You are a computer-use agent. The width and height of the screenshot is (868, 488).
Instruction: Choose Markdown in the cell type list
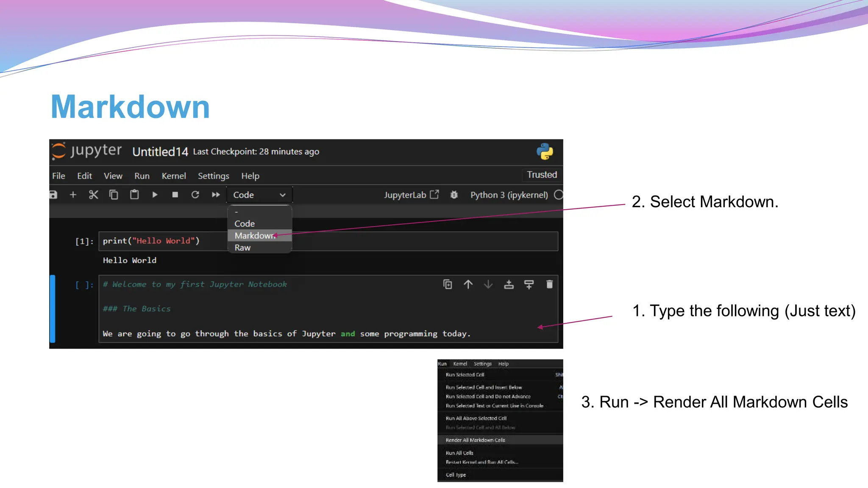pyautogui.click(x=260, y=236)
